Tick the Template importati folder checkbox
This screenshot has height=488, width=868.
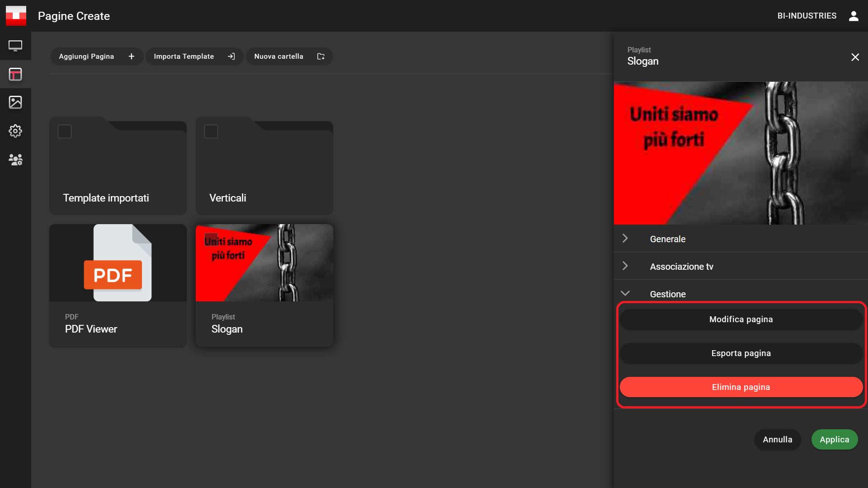65,131
